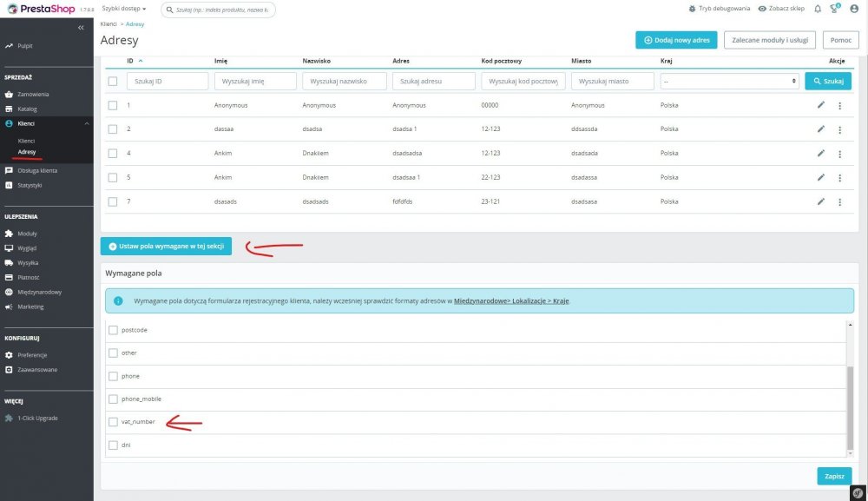This screenshot has width=868, height=501.
Task: Enable phone required field checkbox
Action: 114,376
